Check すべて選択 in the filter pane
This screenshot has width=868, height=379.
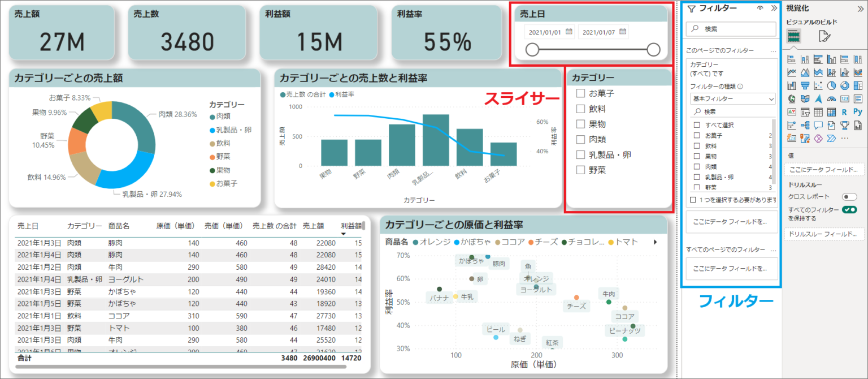[x=697, y=125]
